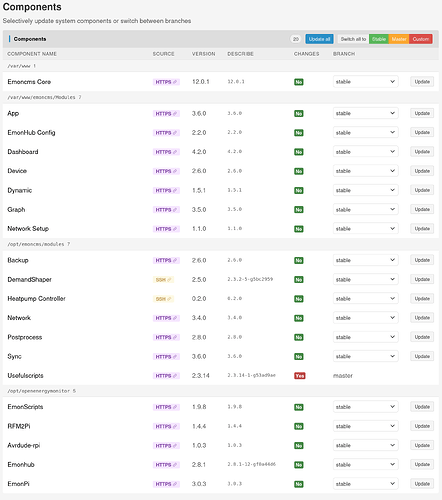This screenshot has height=500, width=442.
Task: Update the Graph module
Action: [x=422, y=210]
